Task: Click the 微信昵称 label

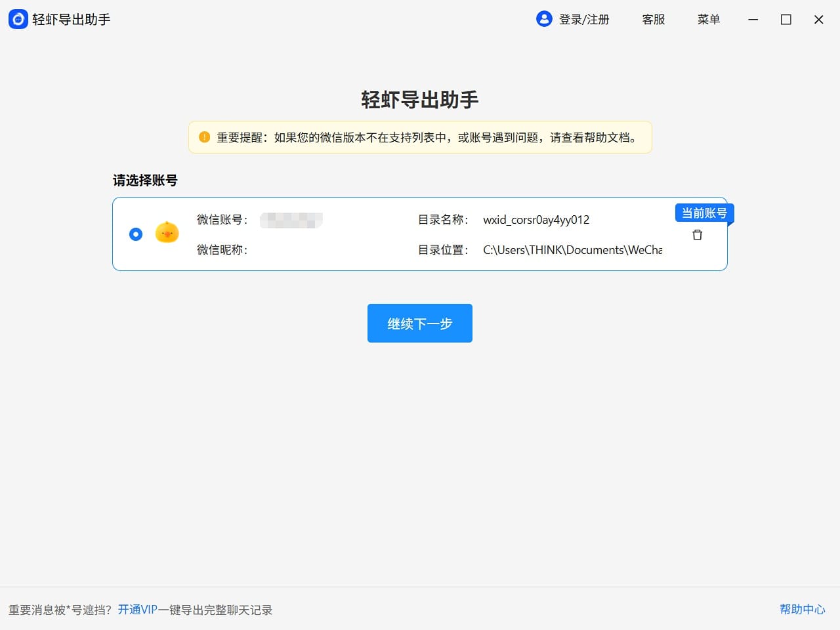Action: 222,250
